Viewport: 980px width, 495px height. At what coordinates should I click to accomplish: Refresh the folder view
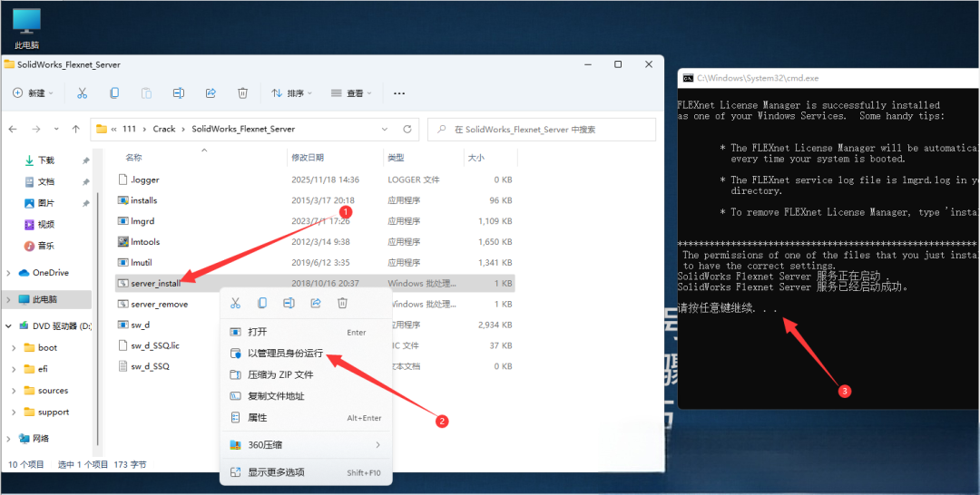407,130
